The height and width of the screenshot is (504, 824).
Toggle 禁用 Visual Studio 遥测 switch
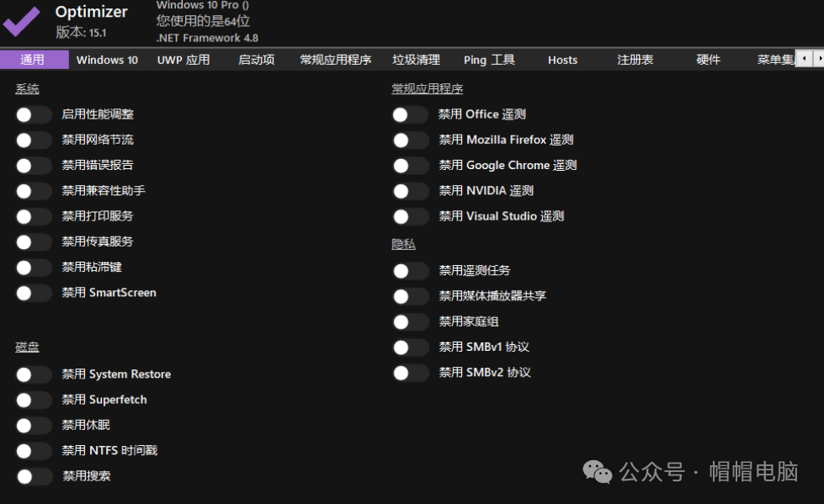pyautogui.click(x=411, y=216)
